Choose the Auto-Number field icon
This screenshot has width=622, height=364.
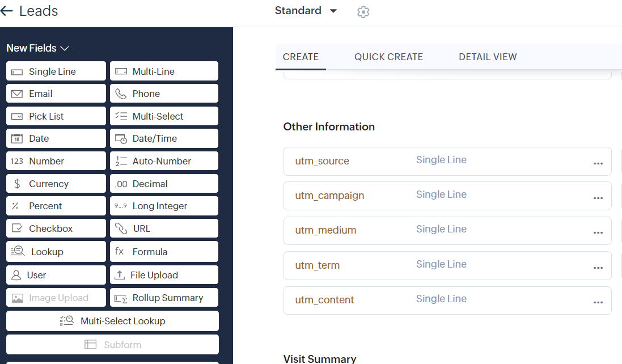point(121,161)
